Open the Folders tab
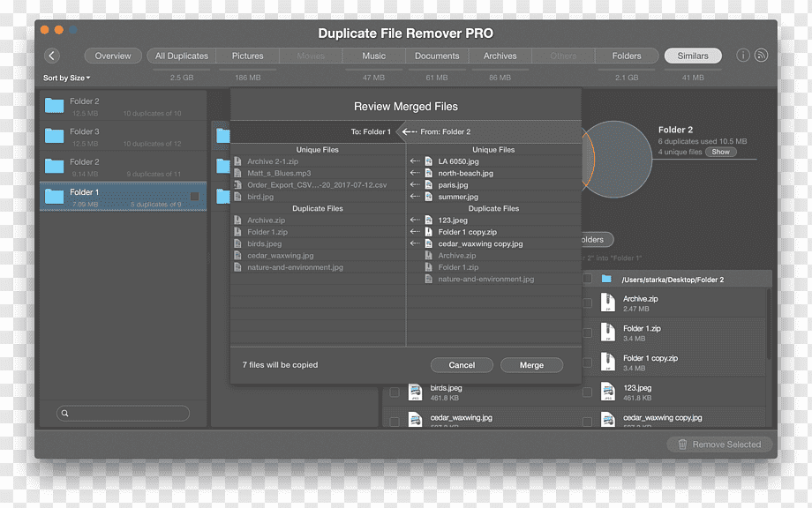This screenshot has width=812, height=508. (x=627, y=56)
